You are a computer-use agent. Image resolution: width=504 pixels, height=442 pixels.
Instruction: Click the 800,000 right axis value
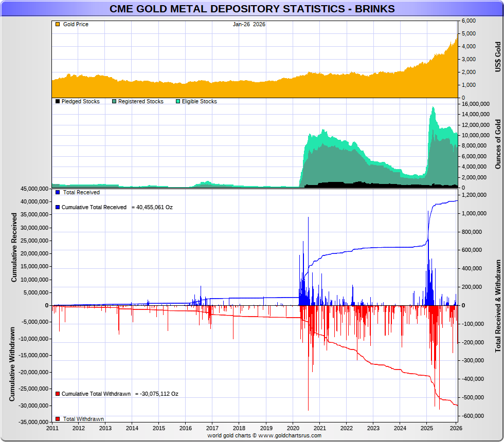click(472, 232)
